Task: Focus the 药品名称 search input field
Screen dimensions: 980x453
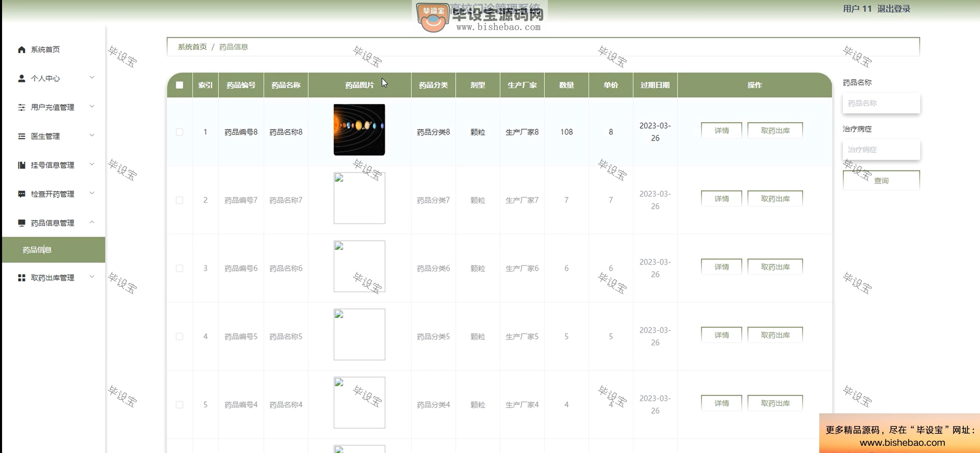Action: pos(881,103)
